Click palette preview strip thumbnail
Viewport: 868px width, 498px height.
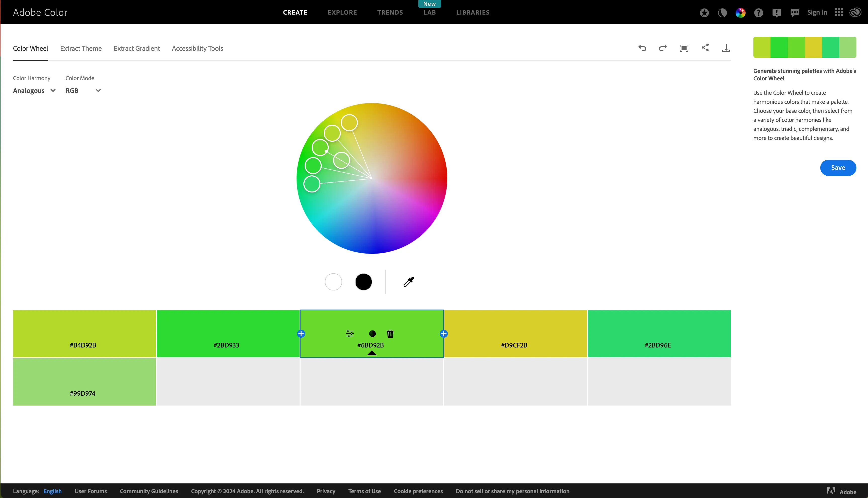pos(805,47)
